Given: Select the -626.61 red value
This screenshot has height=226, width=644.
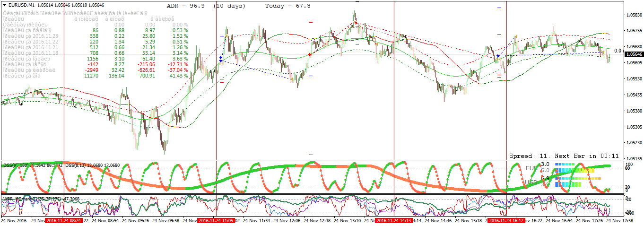Looking at the screenshot, I should (146, 69).
